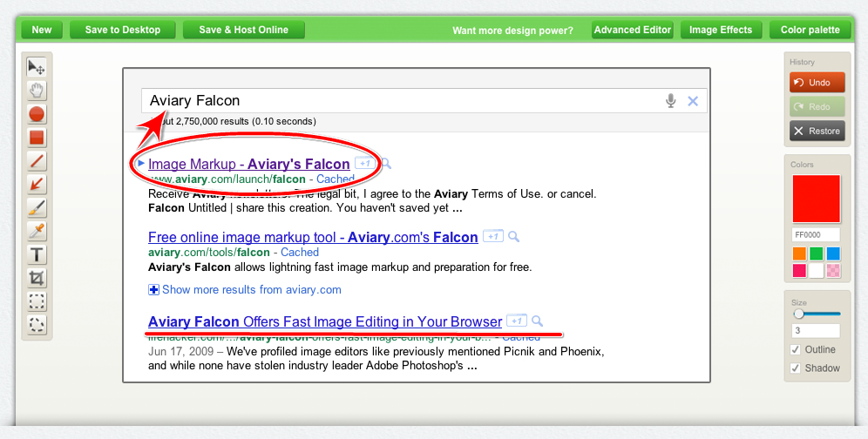
Task: Select the paintbrush tool
Action: [x=37, y=208]
